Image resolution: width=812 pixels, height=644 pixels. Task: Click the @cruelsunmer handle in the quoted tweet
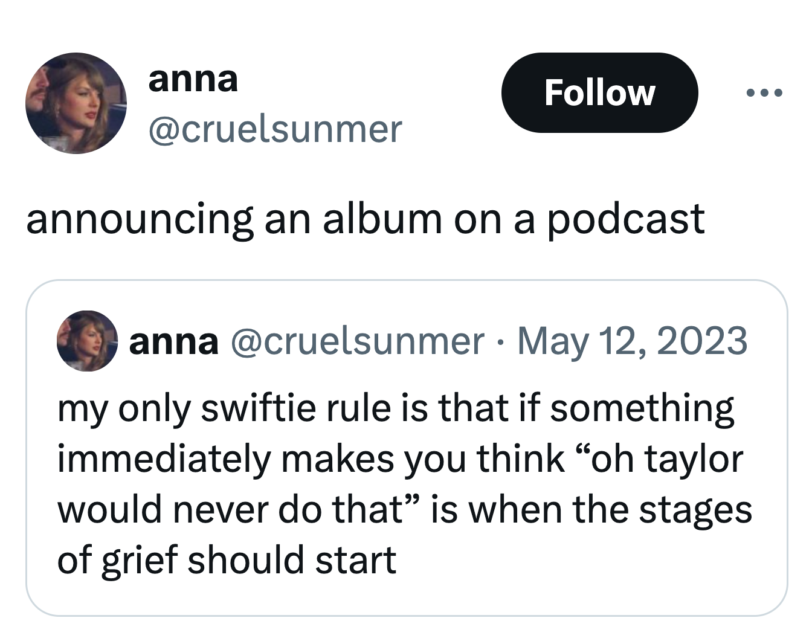356,341
